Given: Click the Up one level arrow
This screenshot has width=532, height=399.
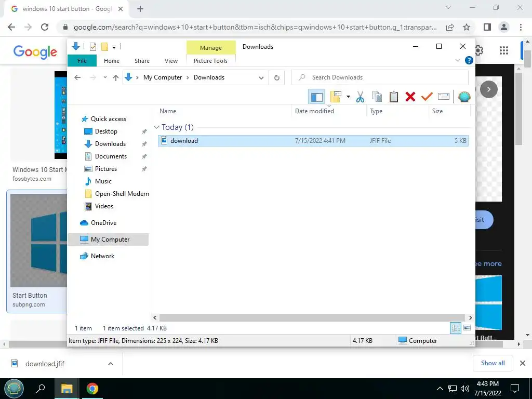Looking at the screenshot, I should click(116, 78).
